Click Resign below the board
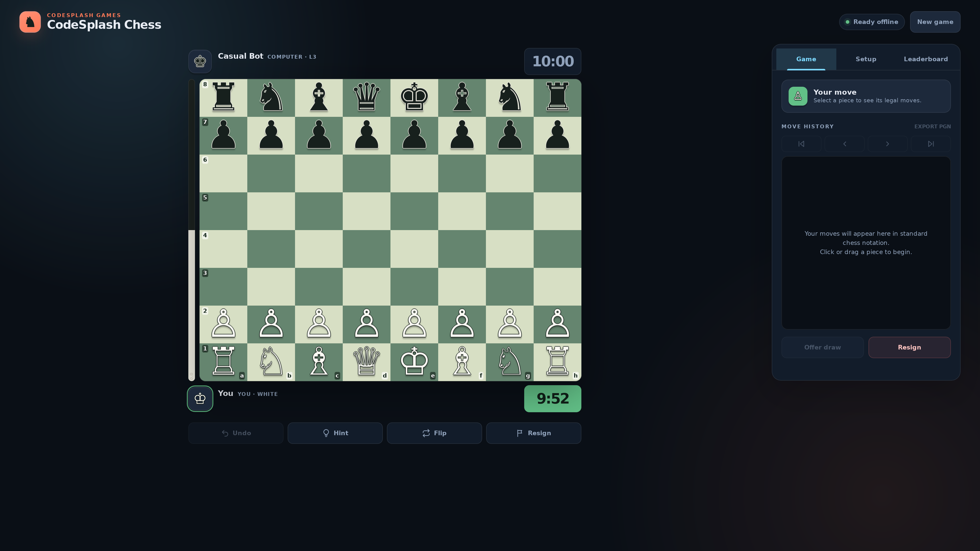 (x=534, y=433)
